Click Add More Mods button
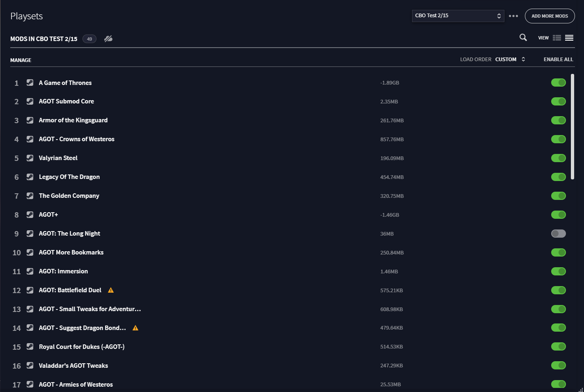Image resolution: width=584 pixels, height=392 pixels. [x=550, y=16]
